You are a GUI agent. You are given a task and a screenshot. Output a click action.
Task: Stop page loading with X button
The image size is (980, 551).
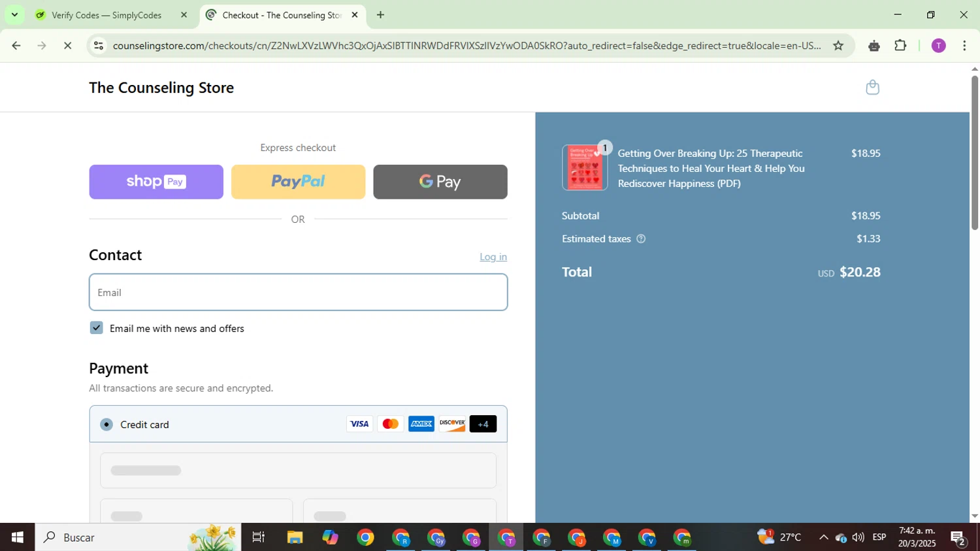(68, 46)
